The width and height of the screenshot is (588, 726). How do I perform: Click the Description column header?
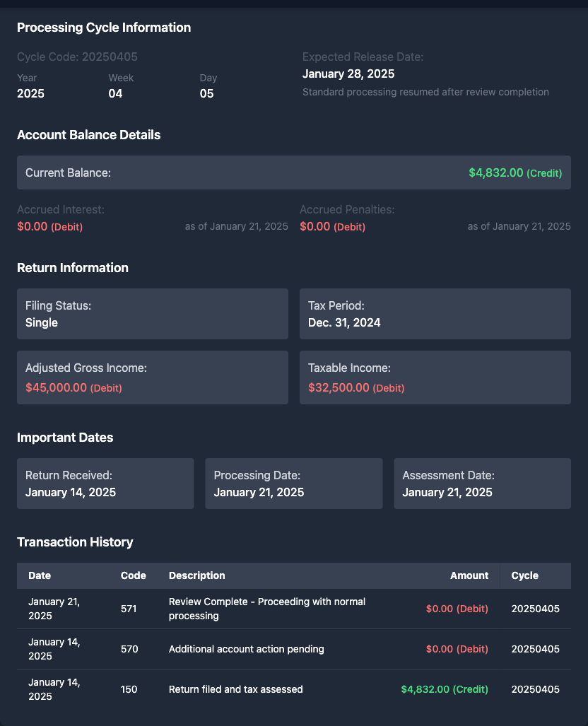pyautogui.click(x=196, y=575)
